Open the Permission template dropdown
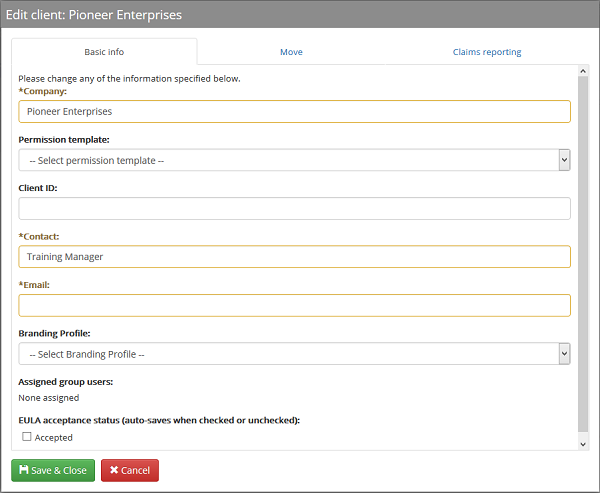Viewport: 600px width, 493px height. [x=288, y=160]
